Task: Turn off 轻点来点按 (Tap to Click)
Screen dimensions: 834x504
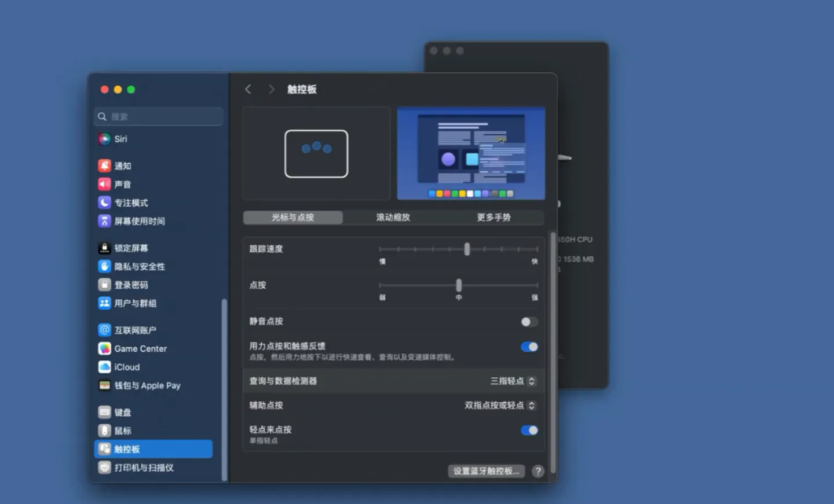Action: point(528,430)
